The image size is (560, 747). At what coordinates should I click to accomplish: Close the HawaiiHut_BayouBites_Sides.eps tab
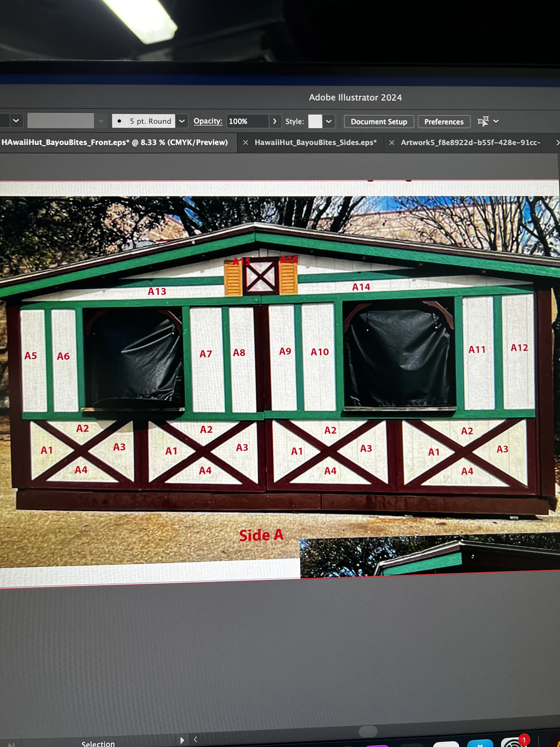pos(392,143)
